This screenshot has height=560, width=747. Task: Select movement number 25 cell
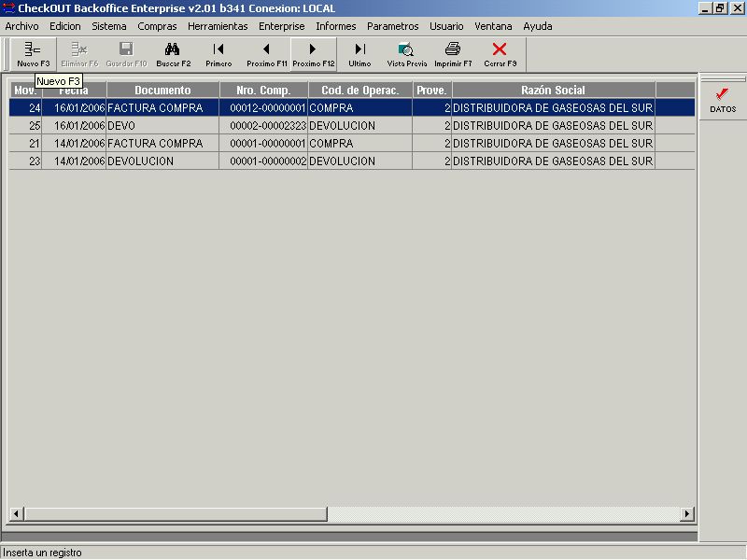(26, 126)
